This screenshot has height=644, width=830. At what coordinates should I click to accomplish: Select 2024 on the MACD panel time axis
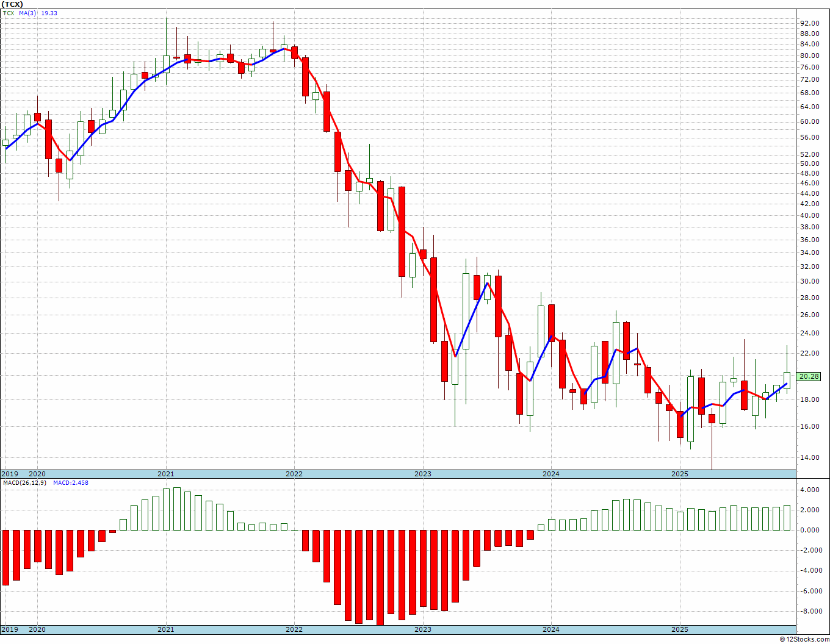click(x=551, y=629)
